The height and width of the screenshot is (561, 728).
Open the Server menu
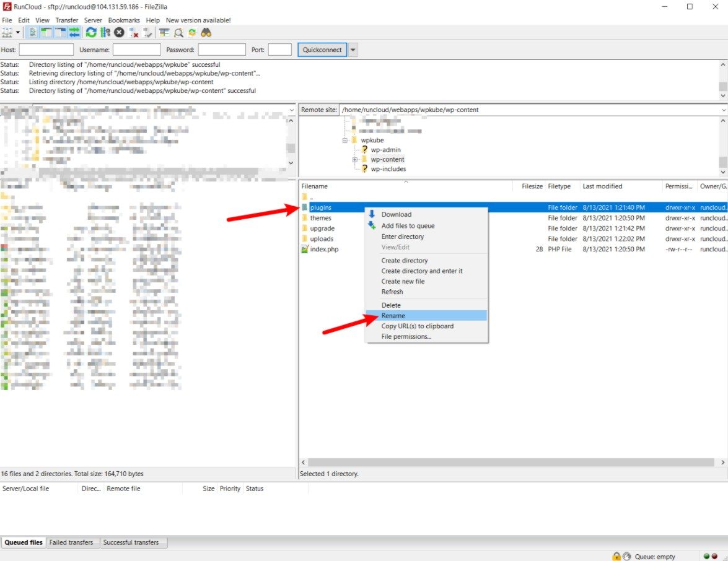[x=93, y=20]
